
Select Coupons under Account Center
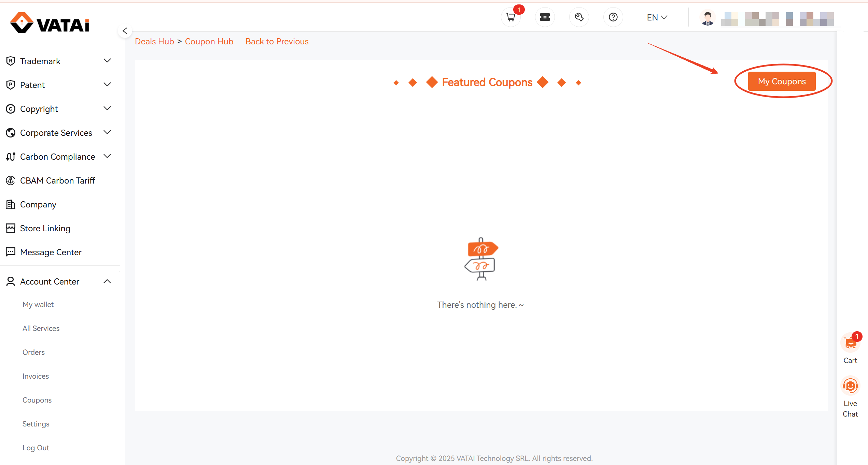pos(37,400)
